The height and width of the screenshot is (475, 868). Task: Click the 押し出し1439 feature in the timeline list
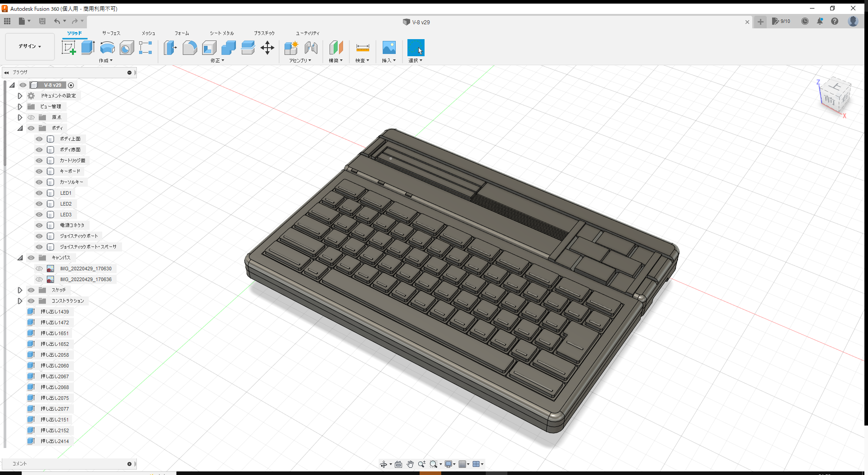[x=55, y=311]
